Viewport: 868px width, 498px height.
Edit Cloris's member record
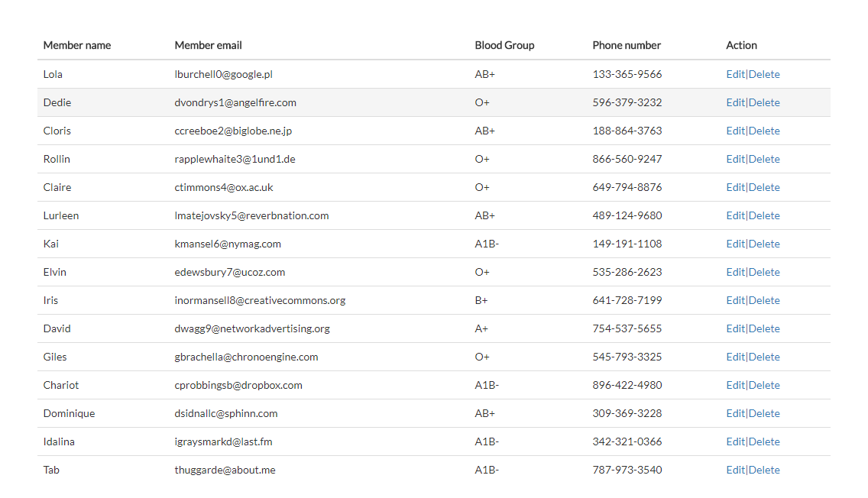735,130
